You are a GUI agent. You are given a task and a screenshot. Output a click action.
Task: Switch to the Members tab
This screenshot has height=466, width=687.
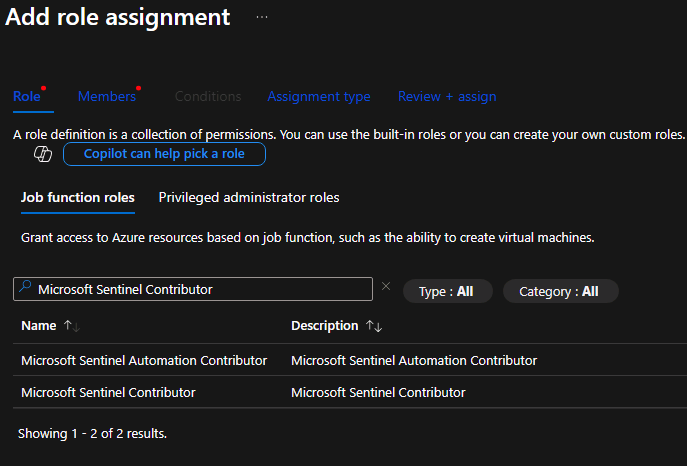[107, 96]
